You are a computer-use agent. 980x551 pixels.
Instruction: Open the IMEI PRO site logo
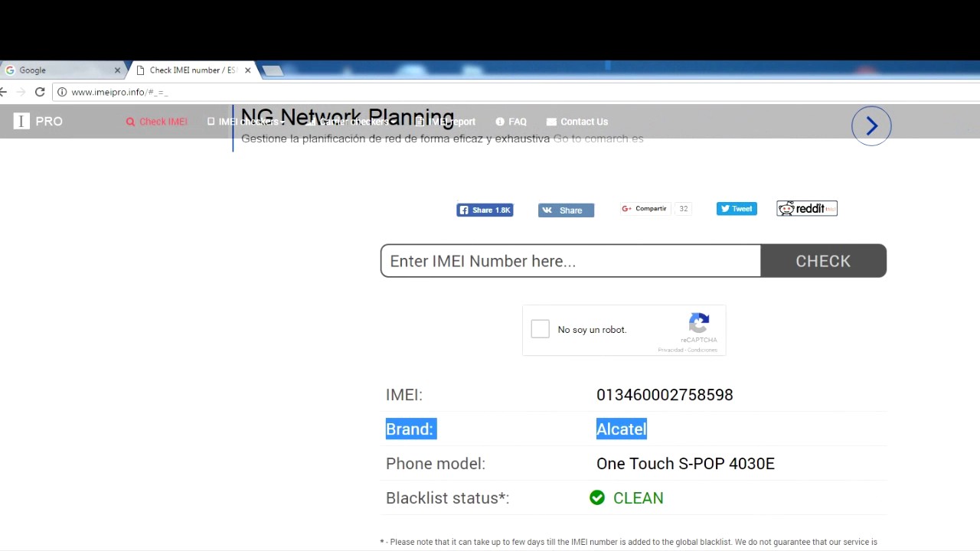(38, 121)
